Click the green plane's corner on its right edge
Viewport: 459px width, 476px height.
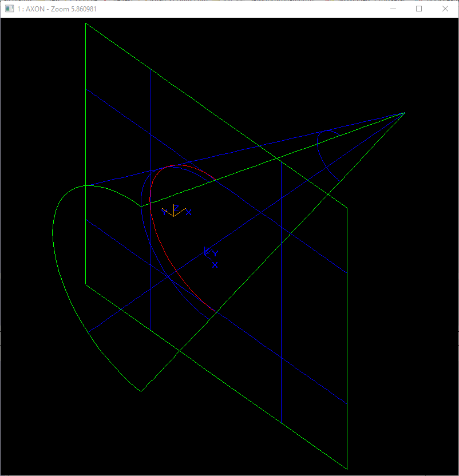click(347, 208)
